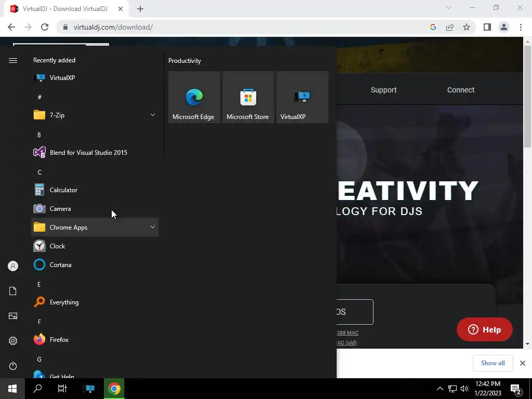
Task: Open the user account icon in Start
Action: 13,266
